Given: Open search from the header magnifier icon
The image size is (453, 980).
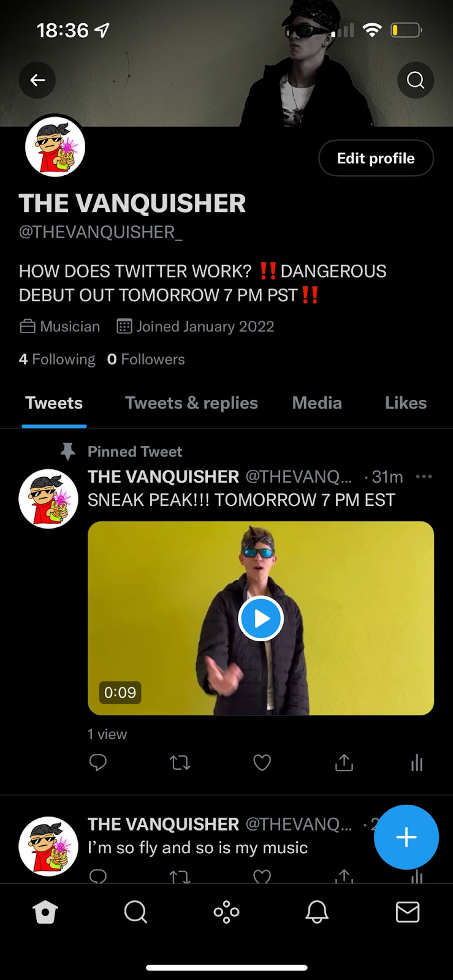Looking at the screenshot, I should [x=416, y=80].
